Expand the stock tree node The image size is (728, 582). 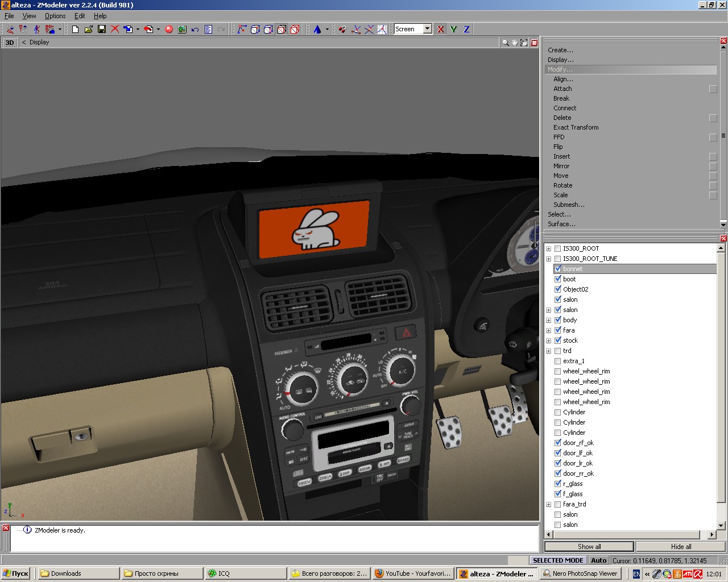[548, 340]
